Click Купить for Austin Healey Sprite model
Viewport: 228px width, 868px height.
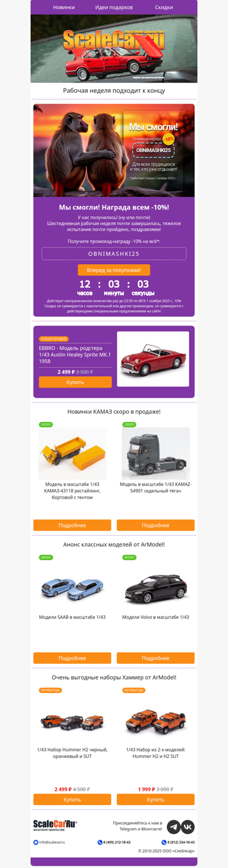75,382
